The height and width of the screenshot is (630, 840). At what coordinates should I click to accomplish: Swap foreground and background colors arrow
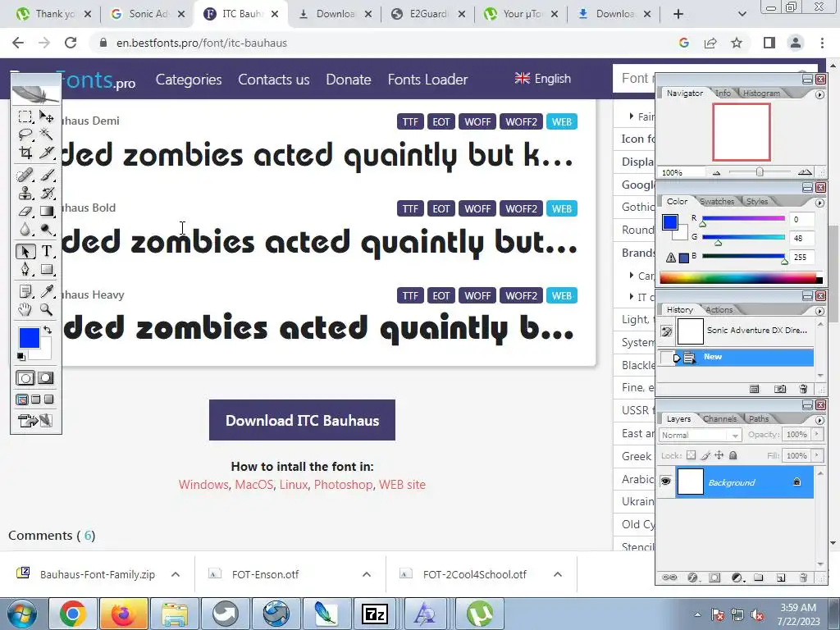coord(47,330)
